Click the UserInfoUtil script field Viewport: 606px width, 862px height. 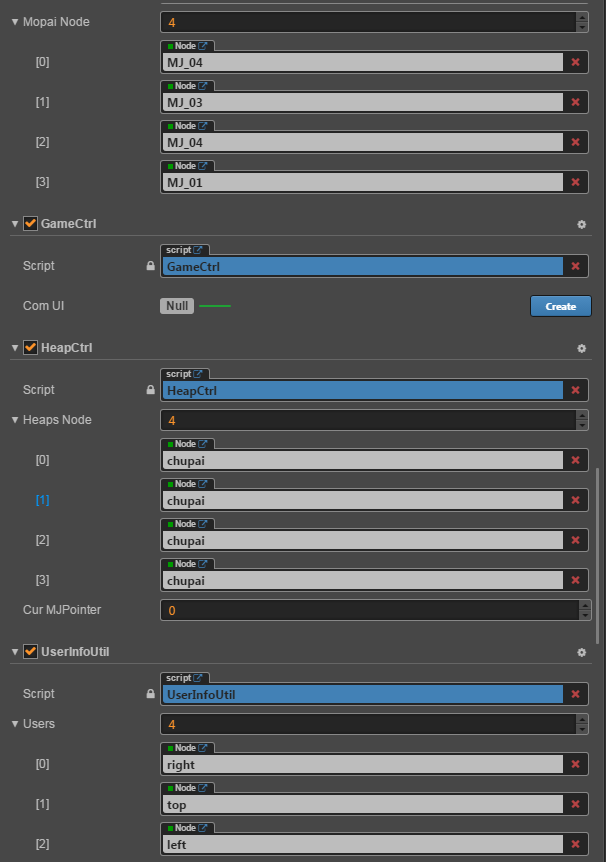tap(362, 694)
